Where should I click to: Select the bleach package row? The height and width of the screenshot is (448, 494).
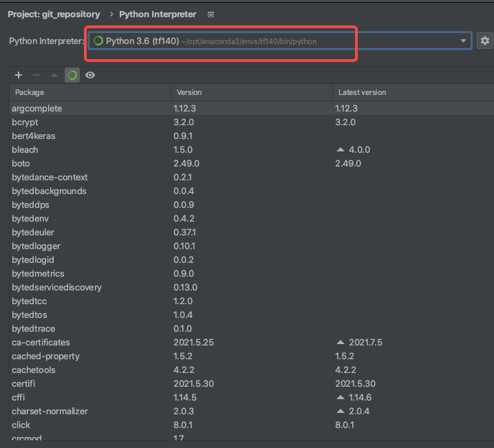point(25,149)
